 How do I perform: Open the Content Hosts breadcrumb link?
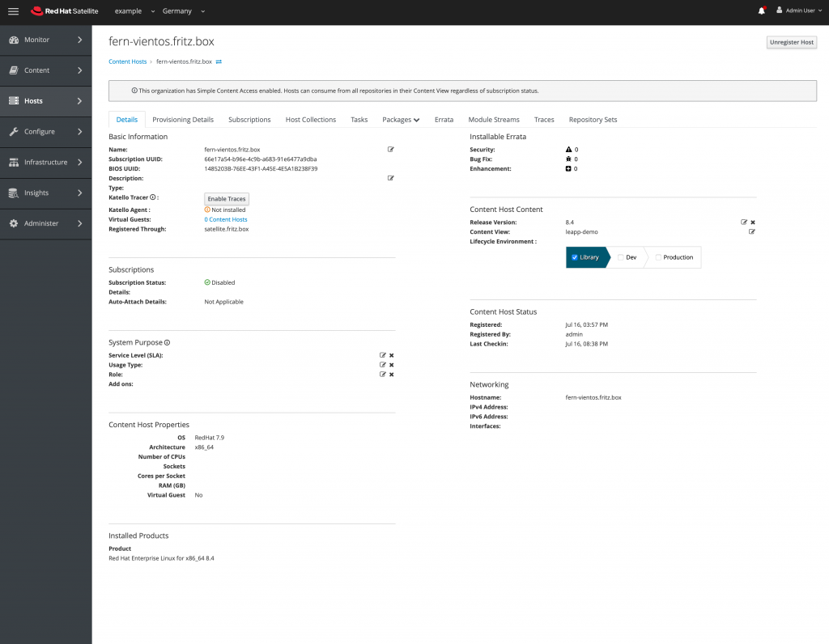pos(127,61)
